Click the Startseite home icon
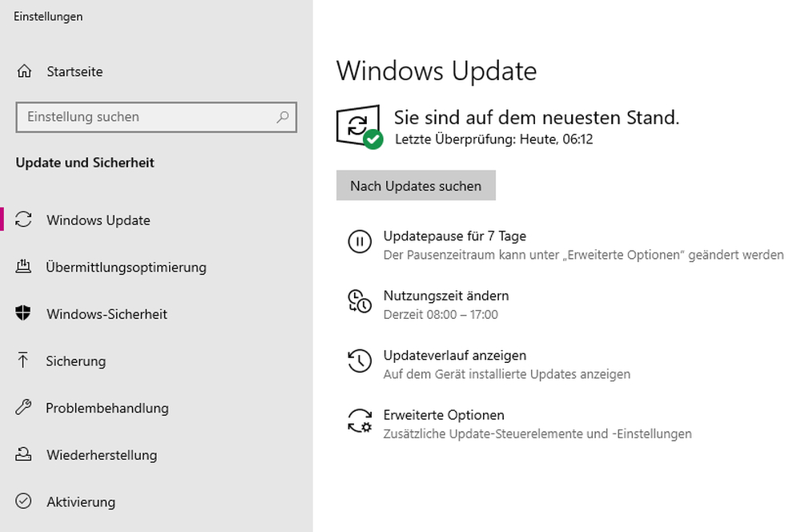Image resolution: width=801 pixels, height=532 pixels. click(x=24, y=71)
